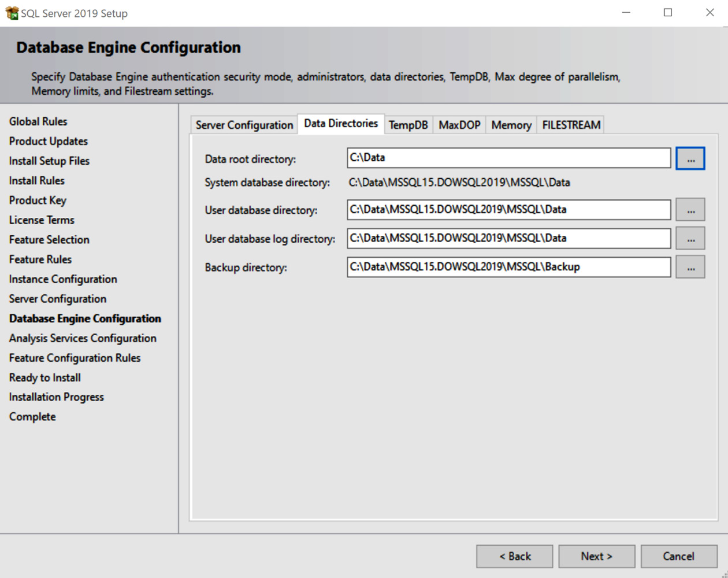The height and width of the screenshot is (578, 728).
Task: Open Instance Configuration from the sidebar
Action: (x=63, y=279)
